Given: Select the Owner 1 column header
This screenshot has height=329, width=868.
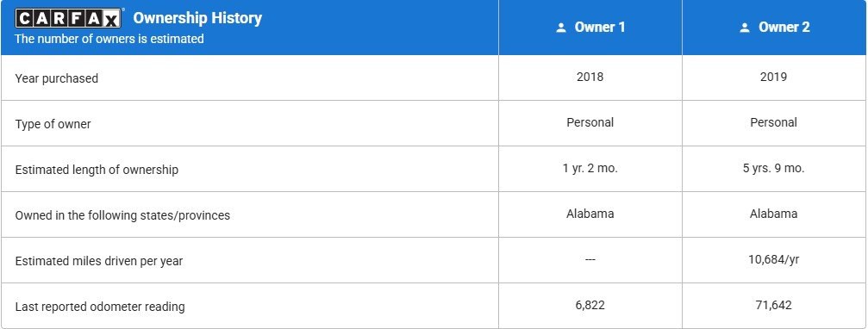Looking at the screenshot, I should coord(590,27).
